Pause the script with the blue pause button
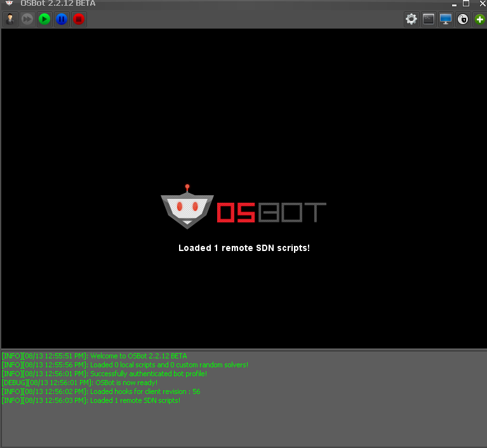 (62, 19)
